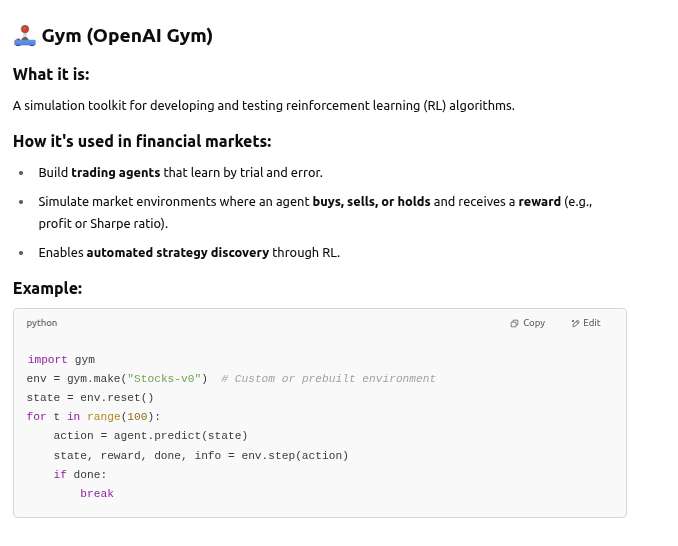Copy the Python code snippet
Image resolution: width=678 pixels, height=546 pixels.
click(x=528, y=323)
